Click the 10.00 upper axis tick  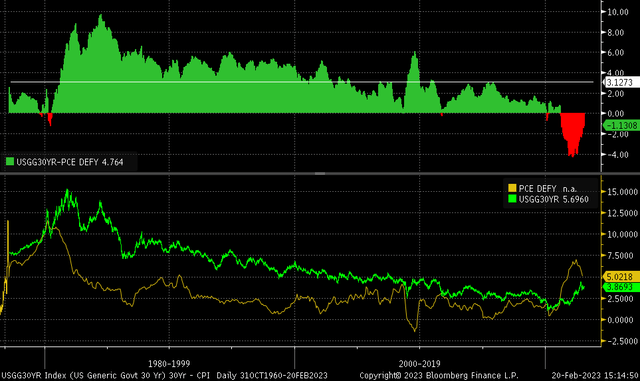[618, 12]
